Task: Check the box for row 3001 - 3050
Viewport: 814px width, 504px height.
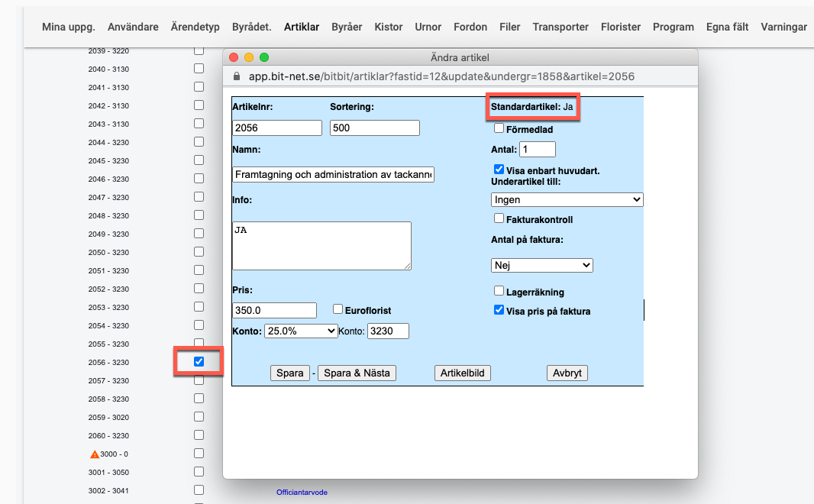Action: coord(199,472)
